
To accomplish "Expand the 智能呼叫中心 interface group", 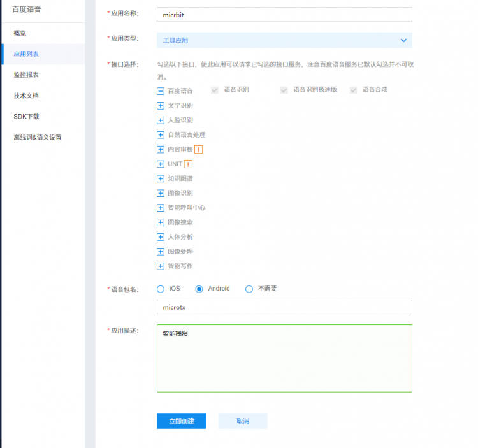I will [x=161, y=208].
